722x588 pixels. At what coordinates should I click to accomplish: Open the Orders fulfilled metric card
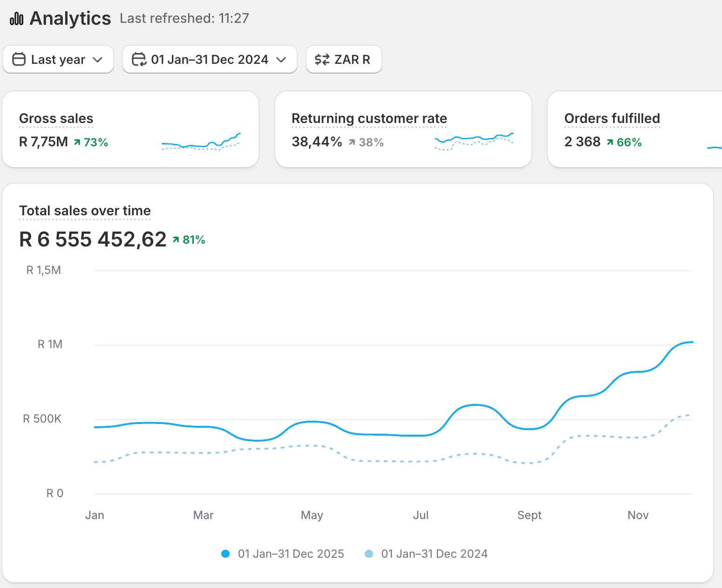coord(635,129)
